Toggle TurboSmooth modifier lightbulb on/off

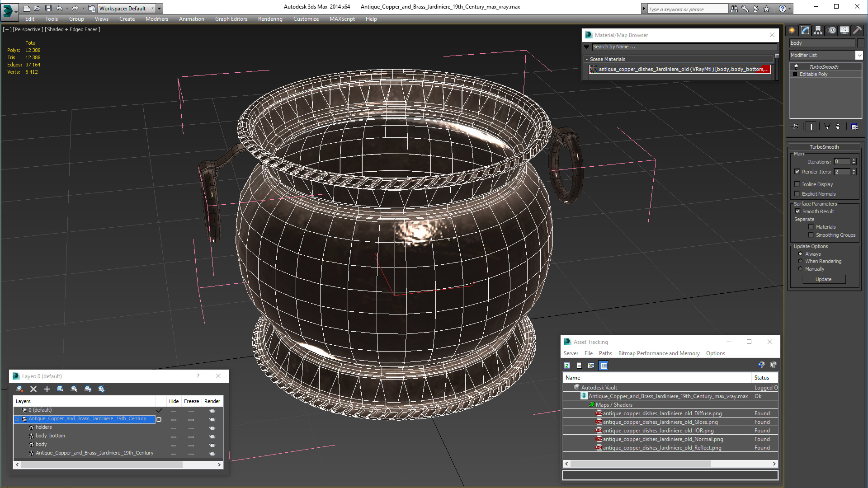[796, 67]
